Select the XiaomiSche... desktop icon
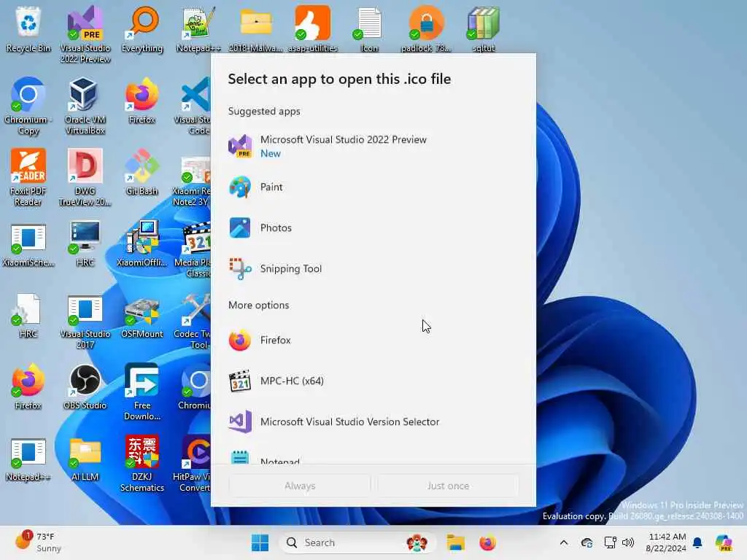Screen dimensions: 747x560 click(x=28, y=245)
